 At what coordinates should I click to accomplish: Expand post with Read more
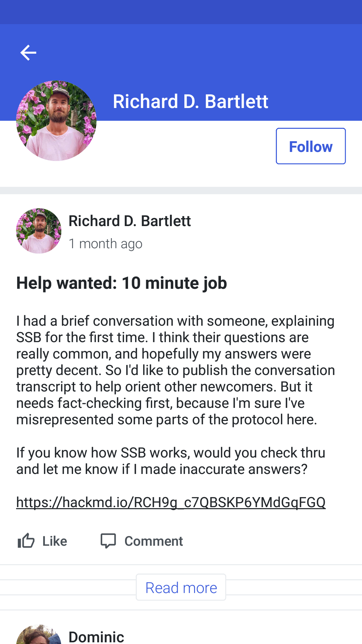click(x=181, y=588)
